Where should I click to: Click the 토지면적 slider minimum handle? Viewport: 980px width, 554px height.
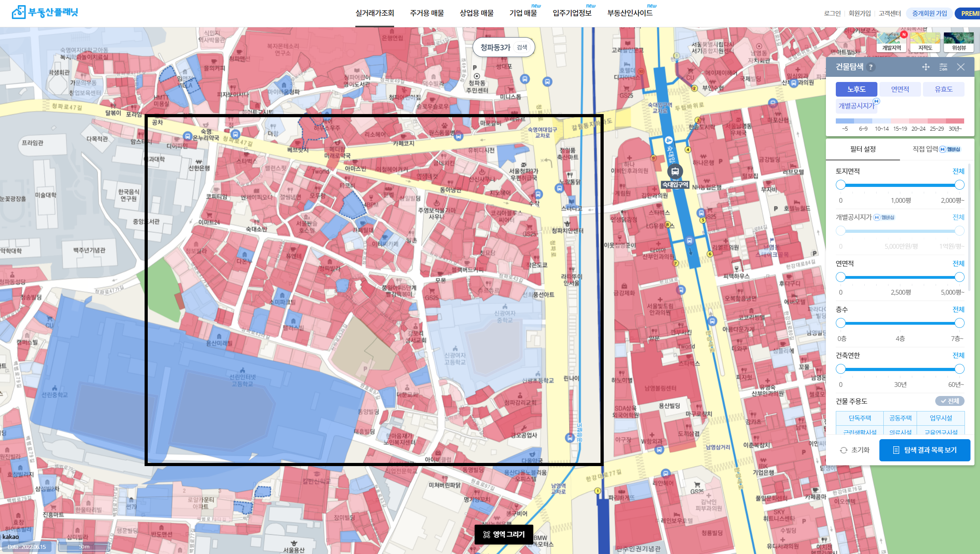[x=841, y=185]
